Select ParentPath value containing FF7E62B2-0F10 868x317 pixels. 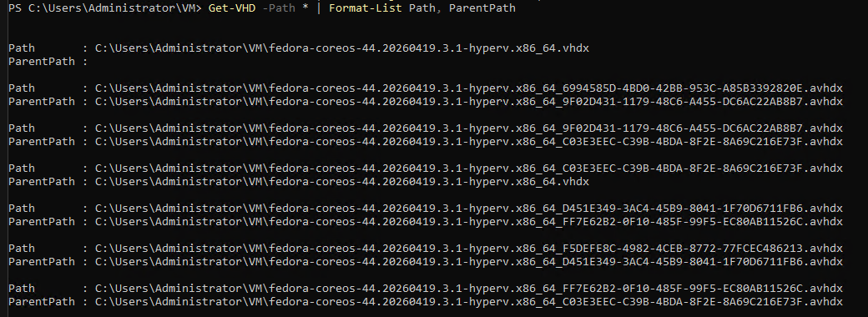coord(469,221)
